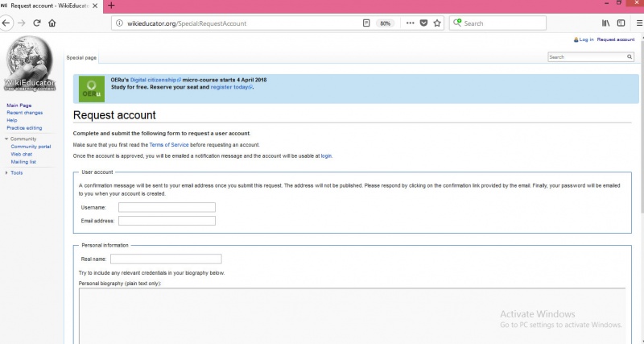Close the Request account tab
644x344 pixels.
pos(94,6)
